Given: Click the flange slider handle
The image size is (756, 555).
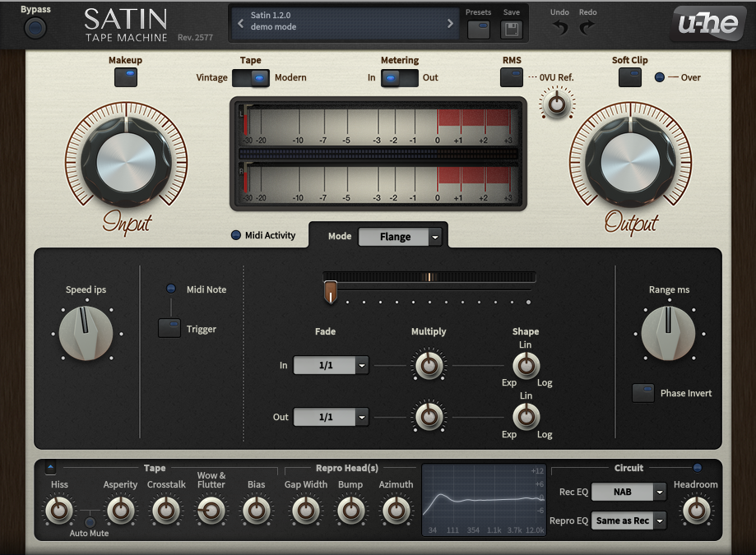Looking at the screenshot, I should click(x=330, y=292).
